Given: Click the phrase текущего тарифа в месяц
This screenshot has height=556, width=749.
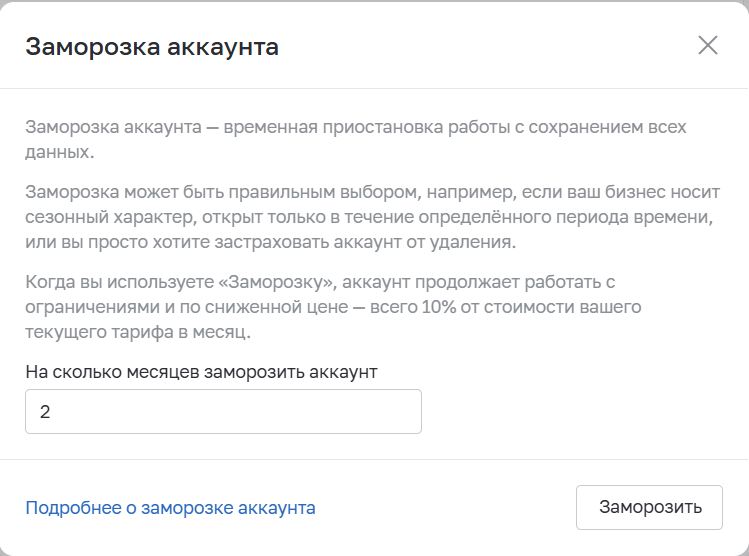Looking at the screenshot, I should click(138, 332).
